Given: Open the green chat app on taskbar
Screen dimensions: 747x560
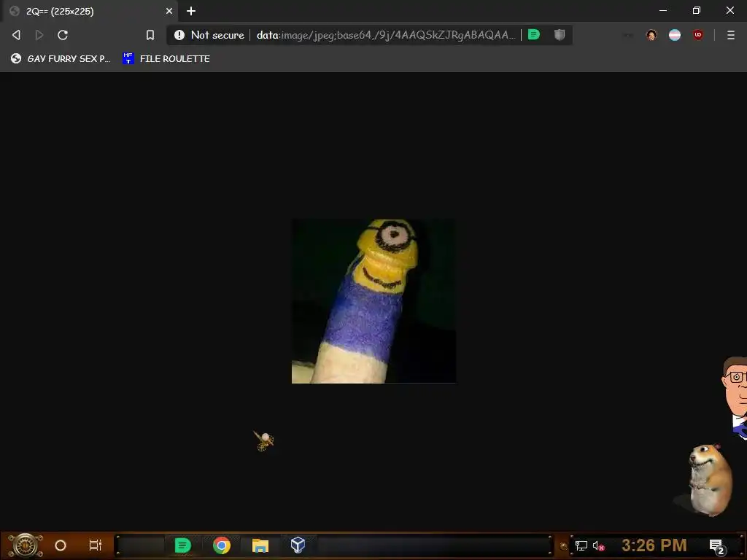Looking at the screenshot, I should pyautogui.click(x=183, y=545).
